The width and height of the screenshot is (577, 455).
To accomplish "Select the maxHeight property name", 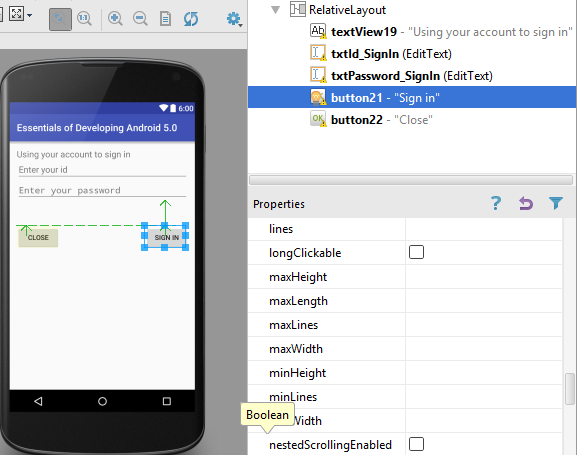I will click(298, 277).
